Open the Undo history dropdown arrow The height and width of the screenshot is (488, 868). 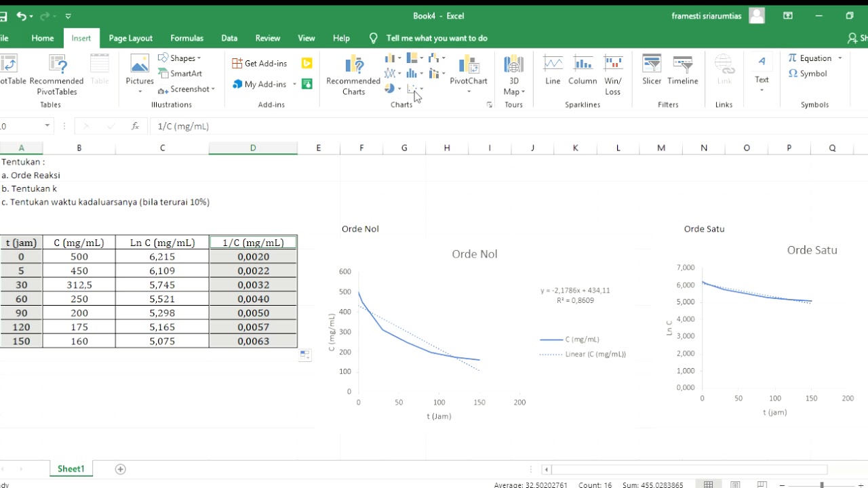[x=32, y=16]
